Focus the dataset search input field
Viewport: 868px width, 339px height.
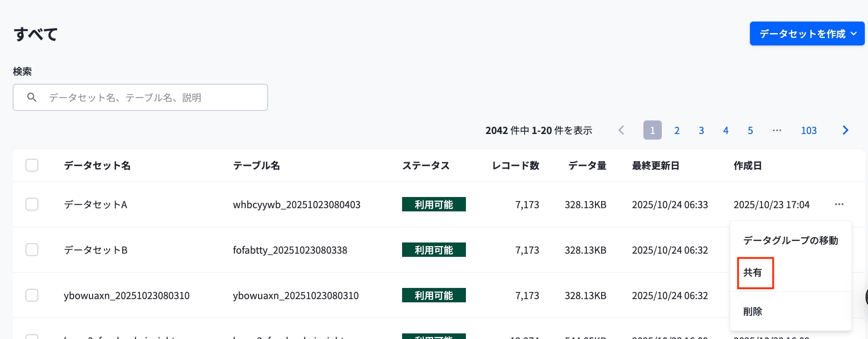pyautogui.click(x=140, y=97)
